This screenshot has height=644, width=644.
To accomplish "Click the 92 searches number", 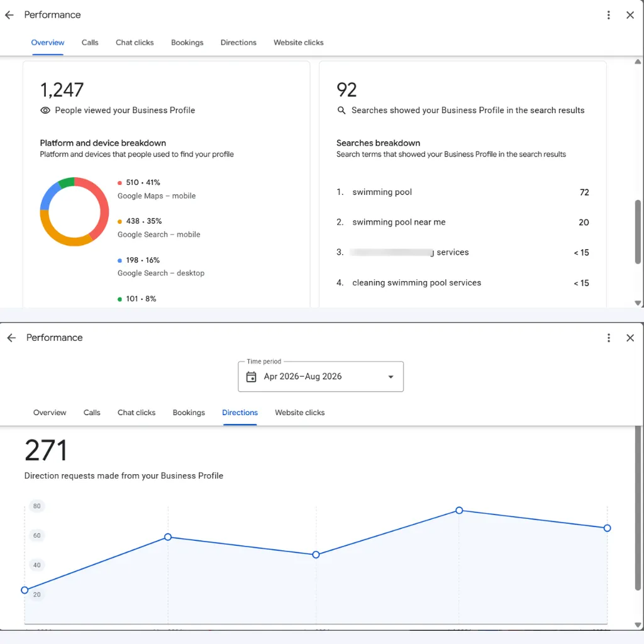I will coord(347,90).
